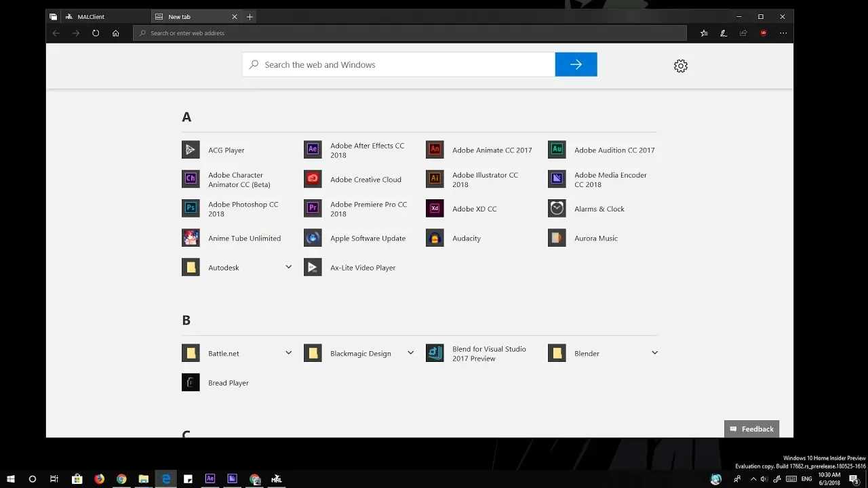Launch Firefox from the taskbar
Screen dimensions: 868x488
tap(99, 479)
